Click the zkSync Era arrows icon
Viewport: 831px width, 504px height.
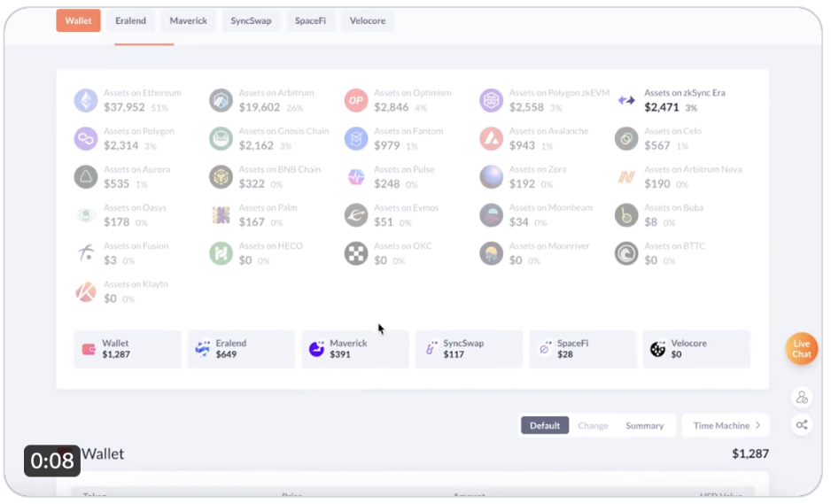(626, 101)
